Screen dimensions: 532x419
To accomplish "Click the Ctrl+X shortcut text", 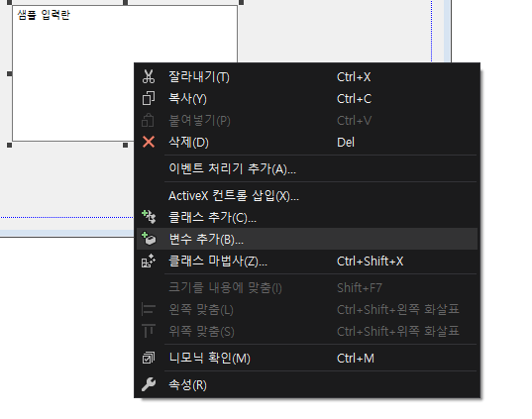I will (x=354, y=77).
